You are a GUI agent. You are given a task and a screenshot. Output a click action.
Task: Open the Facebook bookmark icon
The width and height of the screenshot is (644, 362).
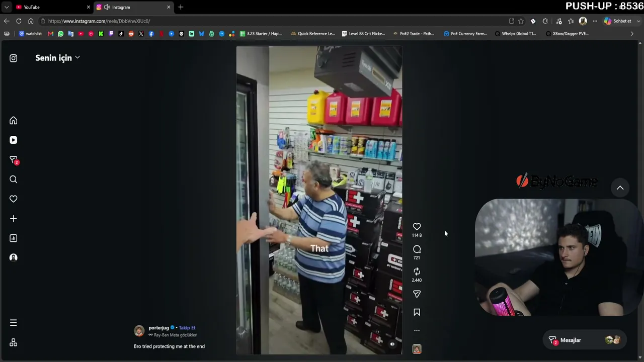[x=151, y=34]
